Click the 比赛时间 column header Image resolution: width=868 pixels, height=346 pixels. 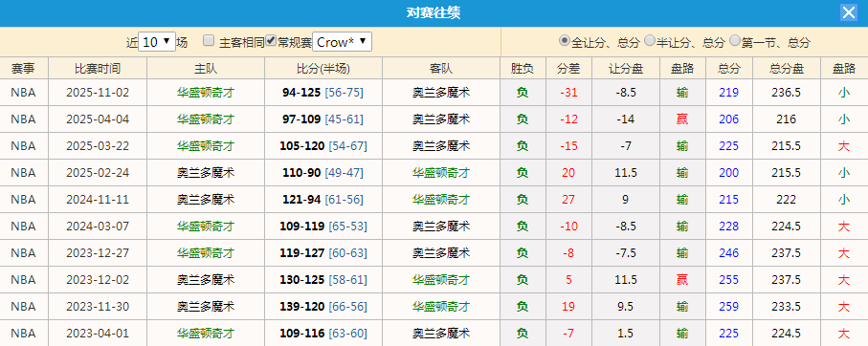point(98,69)
